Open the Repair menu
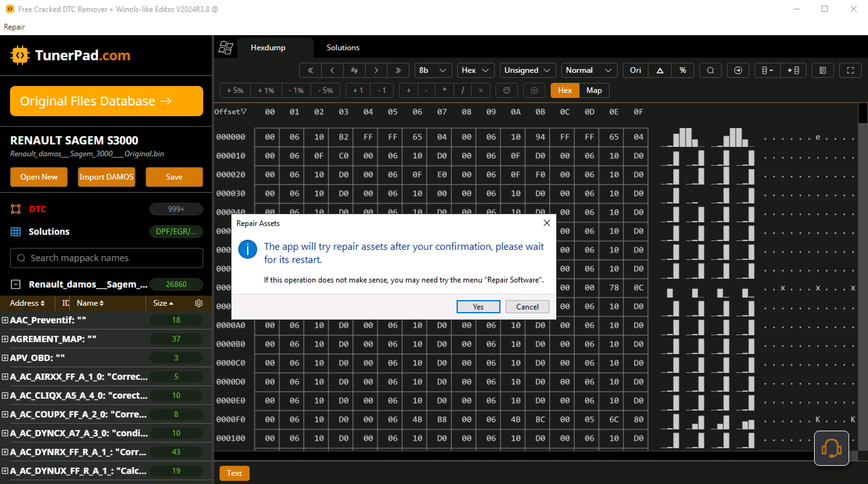The image size is (868, 484). click(14, 27)
